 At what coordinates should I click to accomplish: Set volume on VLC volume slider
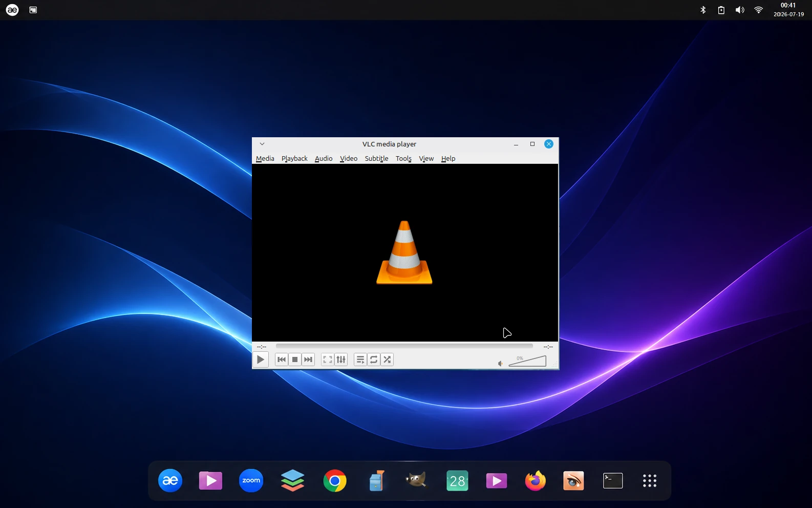click(x=527, y=362)
